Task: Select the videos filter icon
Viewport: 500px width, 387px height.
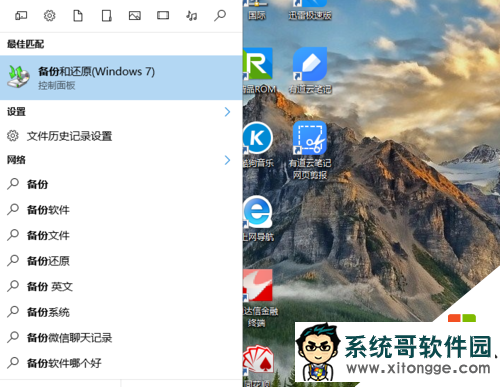Action: (x=163, y=16)
